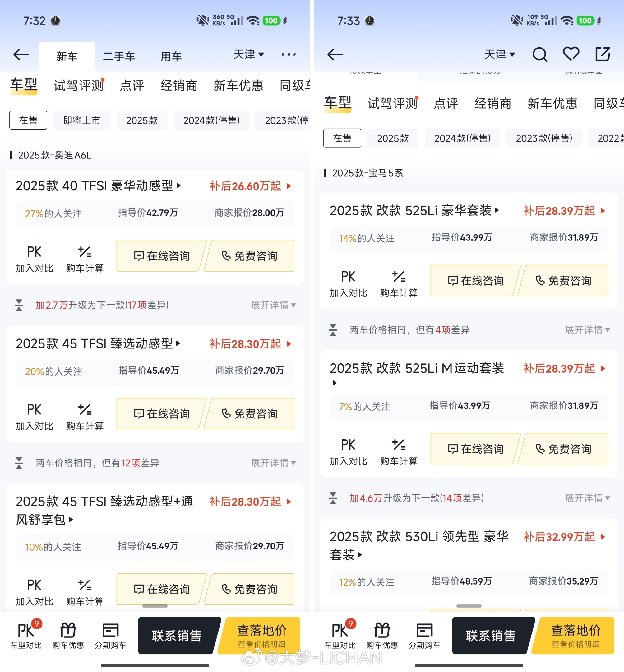624x672 pixels.
Task: Add 40 TFSI 豪华动感型 to PK comparison
Action: [x=35, y=259]
